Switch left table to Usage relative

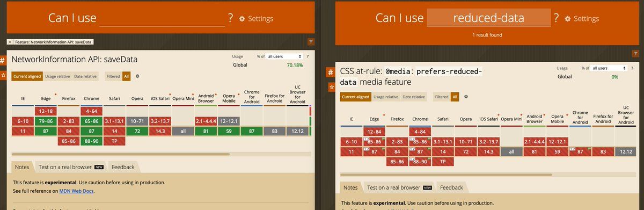[57, 76]
